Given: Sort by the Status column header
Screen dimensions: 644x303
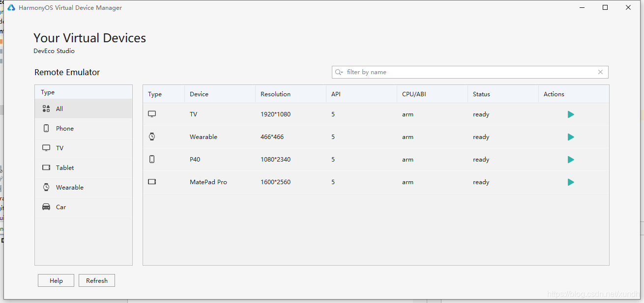Looking at the screenshot, I should click(x=503, y=94).
